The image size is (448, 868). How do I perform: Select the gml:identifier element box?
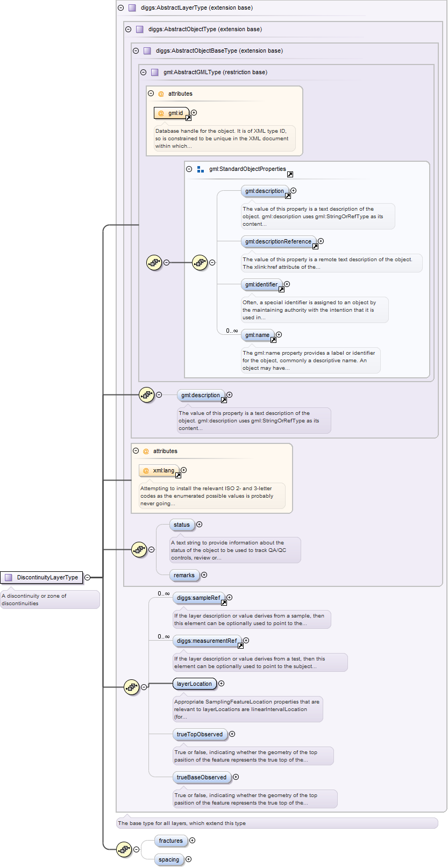pyautogui.click(x=261, y=284)
